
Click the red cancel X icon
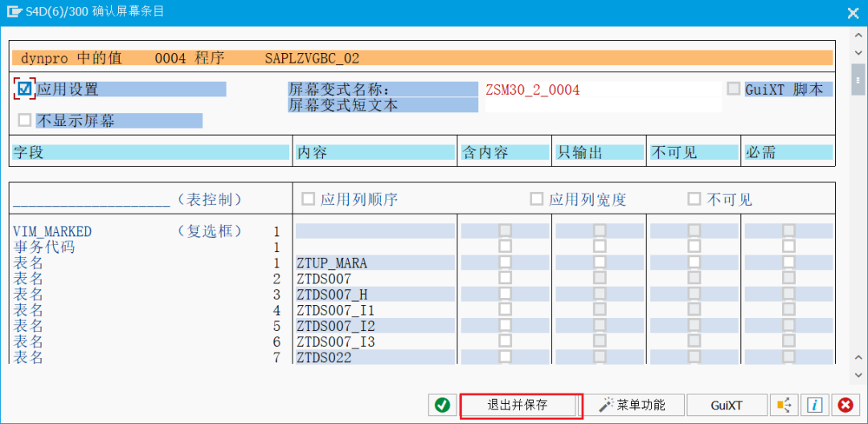(x=845, y=406)
